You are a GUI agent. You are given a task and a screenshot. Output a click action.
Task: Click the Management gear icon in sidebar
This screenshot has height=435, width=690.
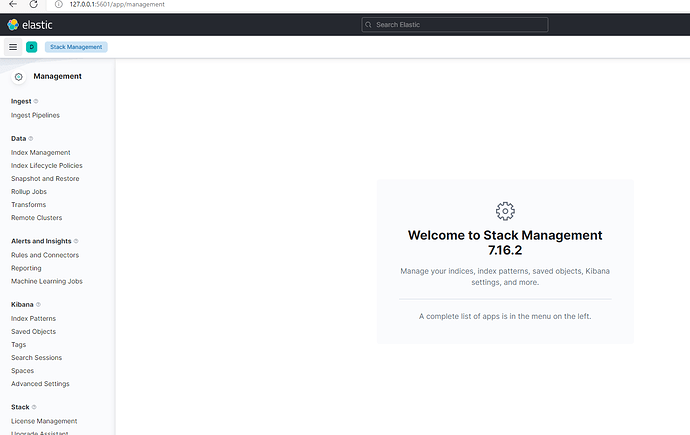pos(18,77)
